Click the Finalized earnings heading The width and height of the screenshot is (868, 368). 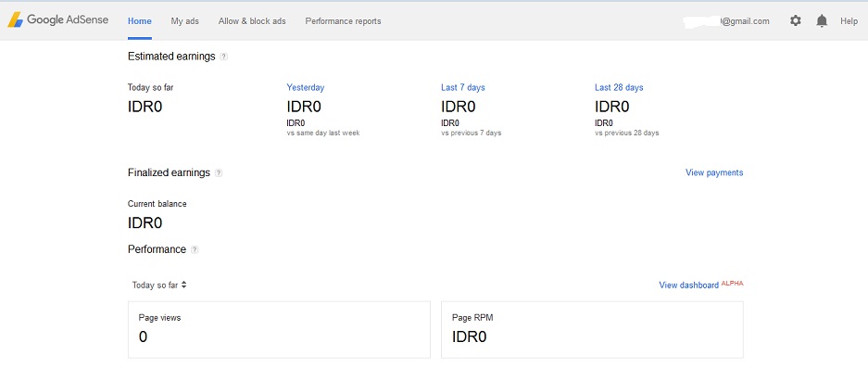coord(169,173)
